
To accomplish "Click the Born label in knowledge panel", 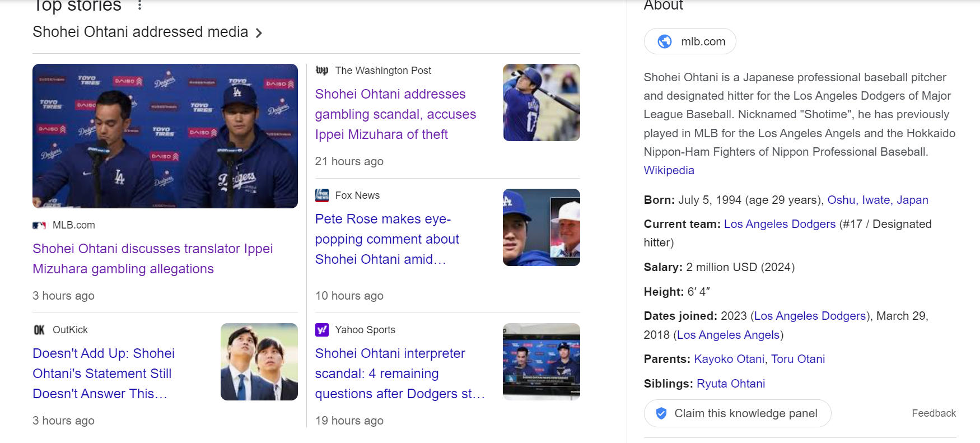I will (x=659, y=200).
